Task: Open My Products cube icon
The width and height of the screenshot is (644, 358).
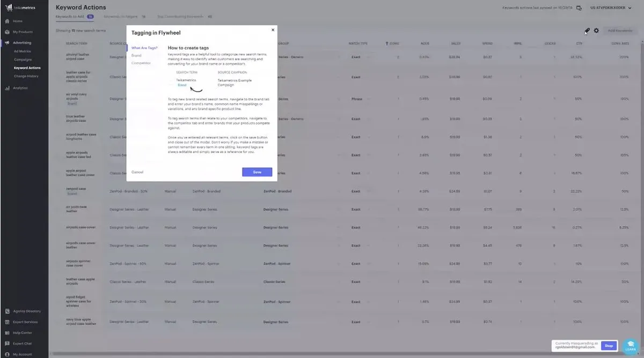Action: point(7,32)
